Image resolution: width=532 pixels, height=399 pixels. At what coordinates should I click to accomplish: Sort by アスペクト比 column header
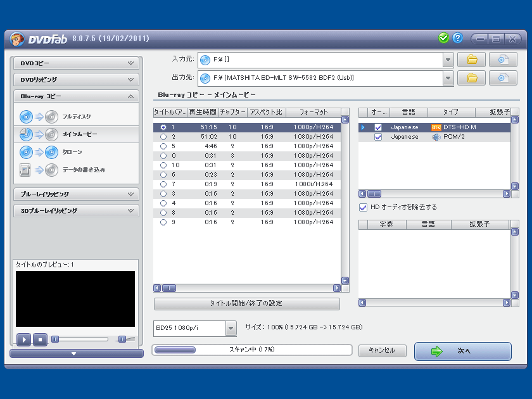(x=267, y=112)
